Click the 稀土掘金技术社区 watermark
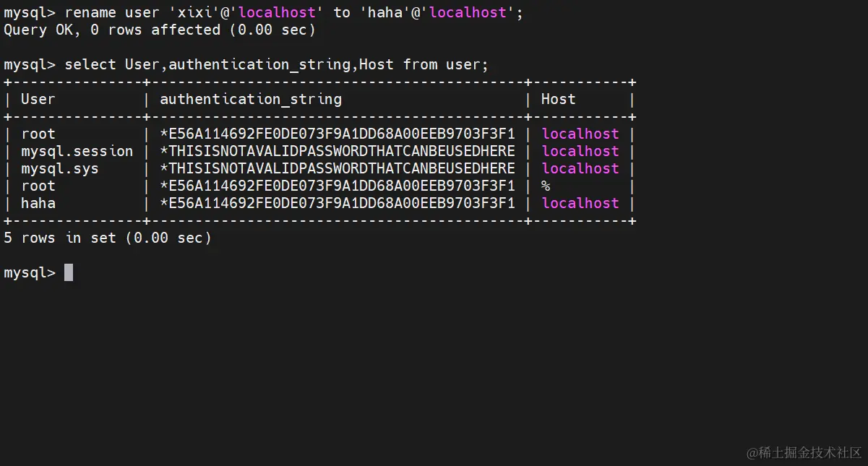 click(x=804, y=452)
